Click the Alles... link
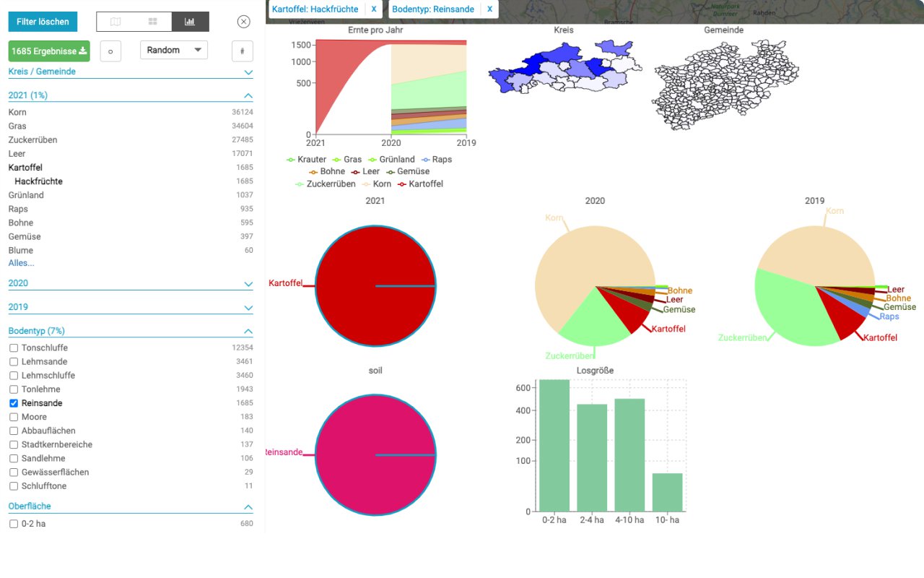This screenshot has width=924, height=578. click(22, 263)
